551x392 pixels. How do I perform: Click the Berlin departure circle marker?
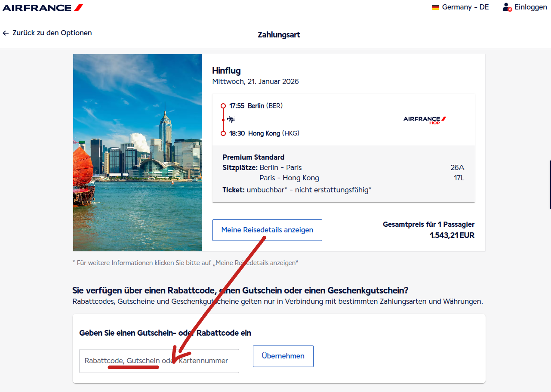pos(223,106)
